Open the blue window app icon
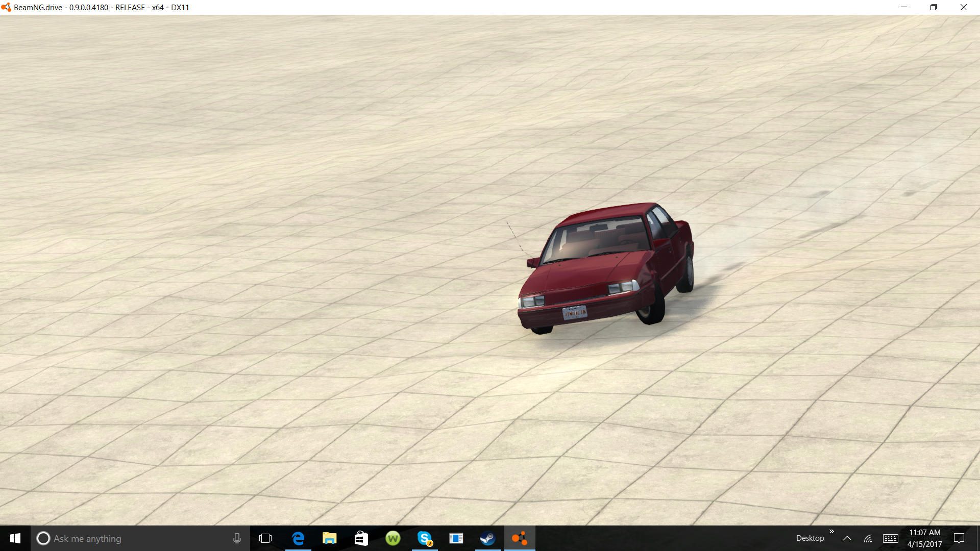 (x=456, y=538)
